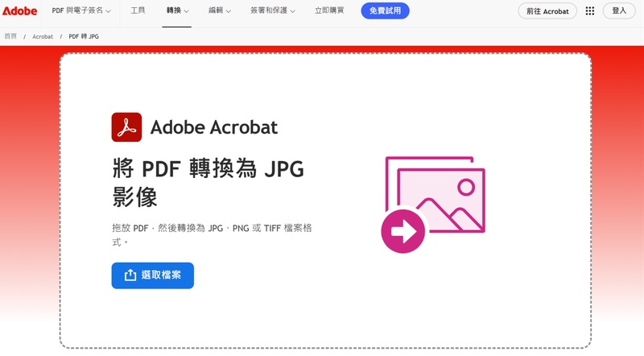Expand the 簽署和保護 dropdown menu
Viewport: 644px width, 356px height.
(273, 10)
